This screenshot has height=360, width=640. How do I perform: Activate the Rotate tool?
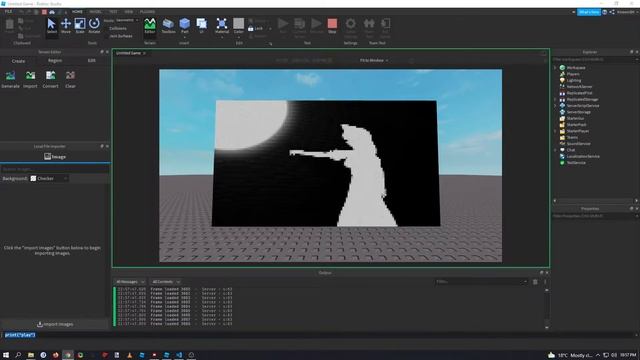pyautogui.click(x=94, y=26)
